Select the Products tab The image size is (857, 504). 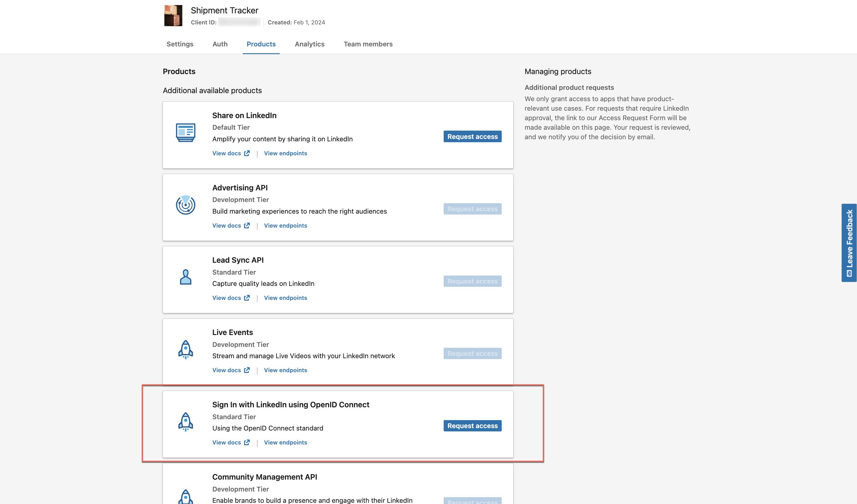pyautogui.click(x=261, y=44)
